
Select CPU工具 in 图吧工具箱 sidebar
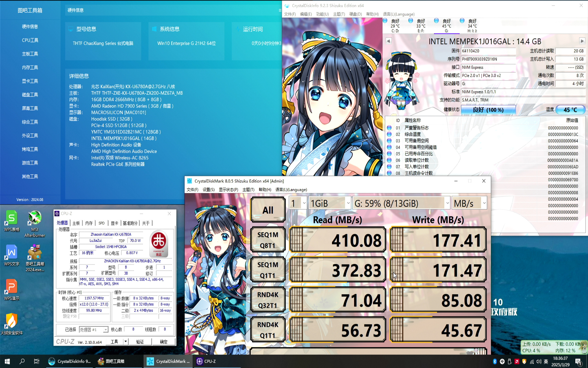click(x=30, y=40)
